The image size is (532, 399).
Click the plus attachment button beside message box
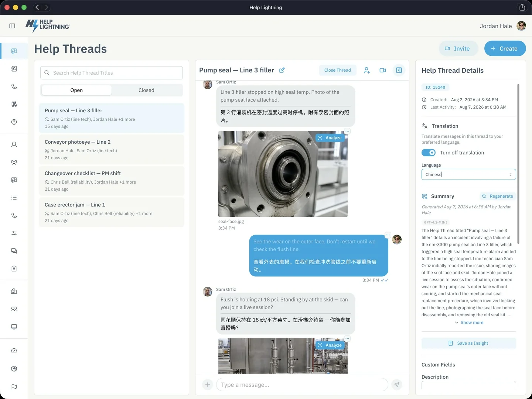click(208, 385)
